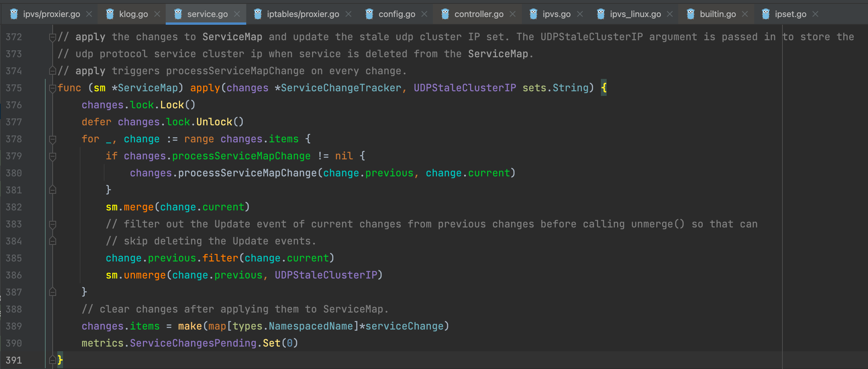Close the service.go tab

(237, 14)
